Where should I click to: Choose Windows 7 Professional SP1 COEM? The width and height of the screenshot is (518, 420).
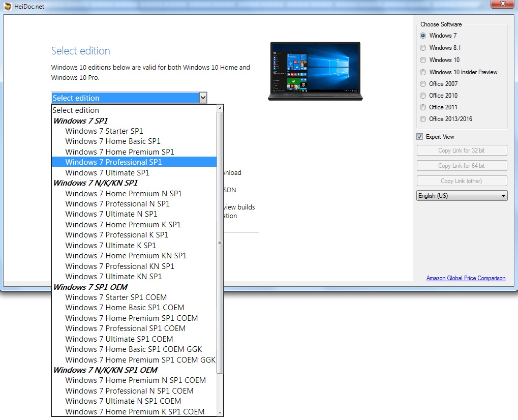click(x=134, y=328)
